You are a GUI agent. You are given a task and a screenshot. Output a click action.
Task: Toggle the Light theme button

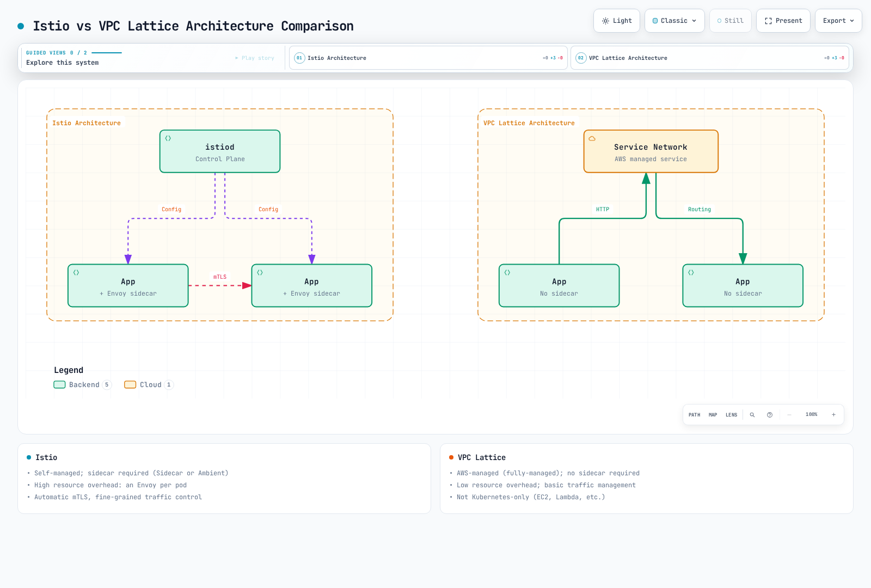[616, 21]
